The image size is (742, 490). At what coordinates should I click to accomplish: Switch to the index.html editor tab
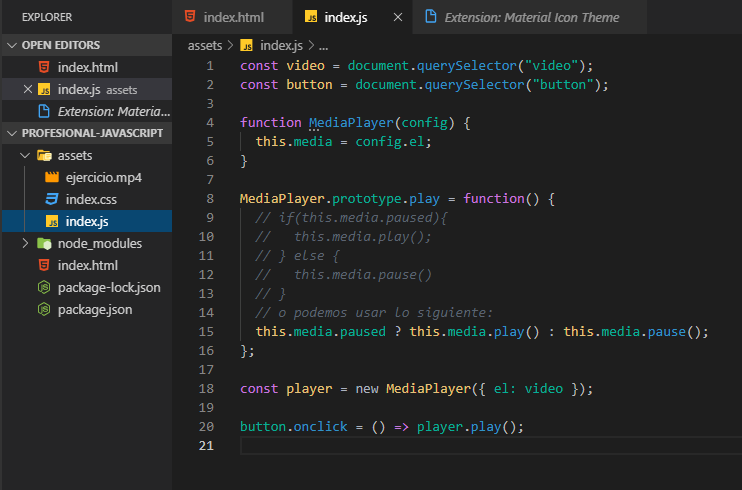point(233,17)
